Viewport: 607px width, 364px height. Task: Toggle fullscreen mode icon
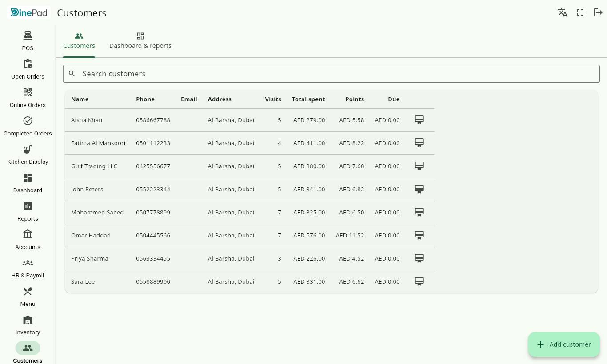tap(580, 12)
